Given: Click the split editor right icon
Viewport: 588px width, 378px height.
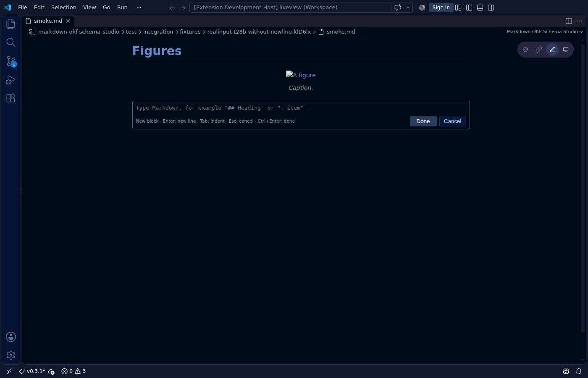Looking at the screenshot, I should tap(569, 21).
